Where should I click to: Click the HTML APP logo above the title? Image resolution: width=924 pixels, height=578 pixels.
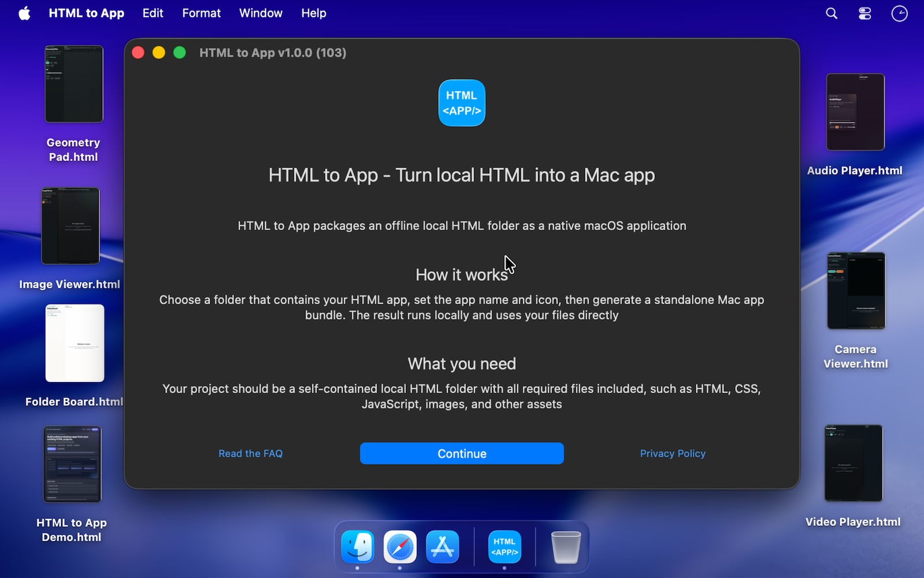(x=461, y=102)
